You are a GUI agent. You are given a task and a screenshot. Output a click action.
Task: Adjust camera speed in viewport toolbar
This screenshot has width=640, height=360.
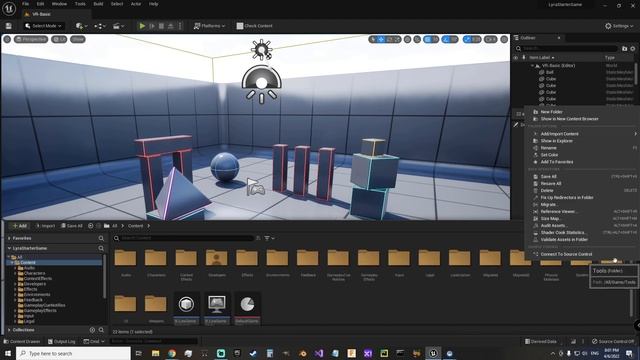pos(491,39)
